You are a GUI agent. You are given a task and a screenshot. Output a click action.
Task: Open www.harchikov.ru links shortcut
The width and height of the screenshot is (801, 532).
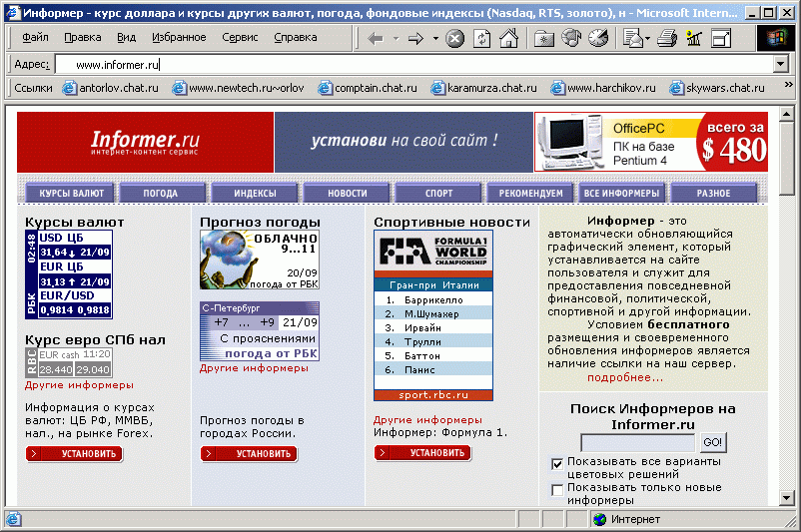pos(603,88)
